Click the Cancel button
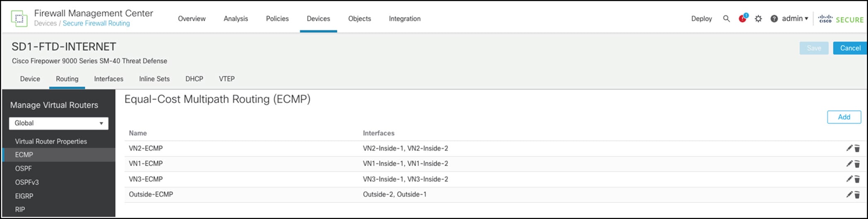Screen dimensions: 868x219 pyautogui.click(x=850, y=48)
